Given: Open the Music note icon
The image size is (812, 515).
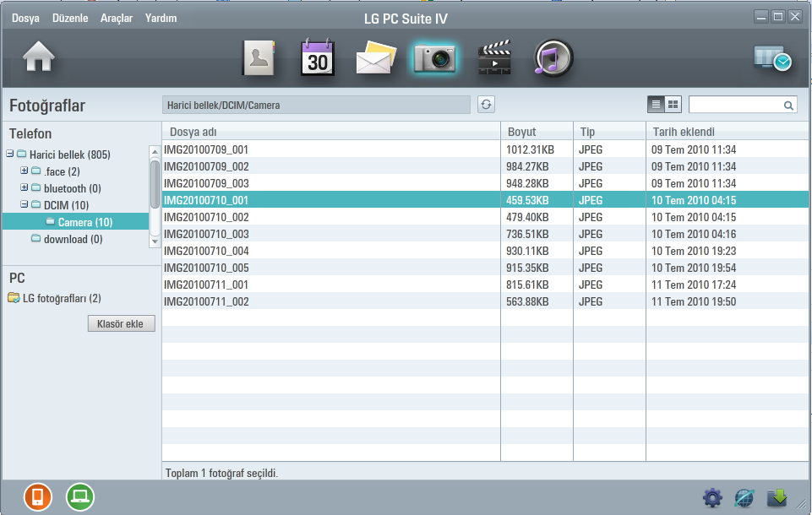Looking at the screenshot, I should 553,58.
